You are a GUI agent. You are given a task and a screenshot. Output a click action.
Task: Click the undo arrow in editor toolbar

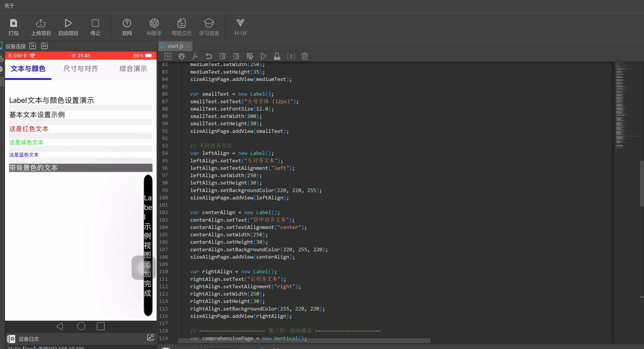click(x=209, y=56)
